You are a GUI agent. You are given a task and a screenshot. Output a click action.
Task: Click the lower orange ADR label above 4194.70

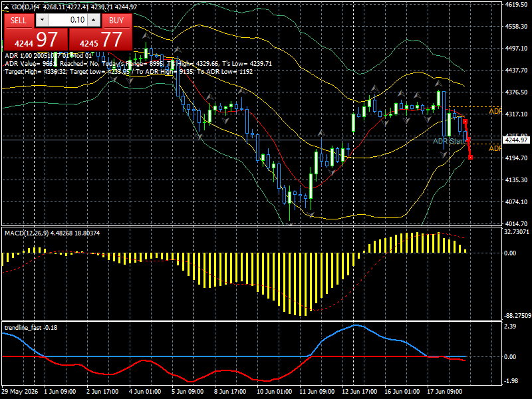tap(495, 148)
